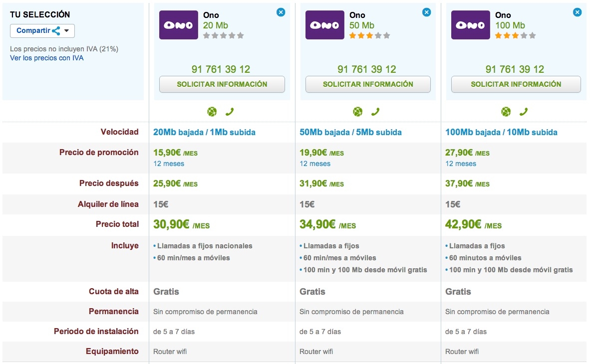Click 'Ver los precios con IVA' link
This screenshot has height=364, width=590.
click(46, 58)
